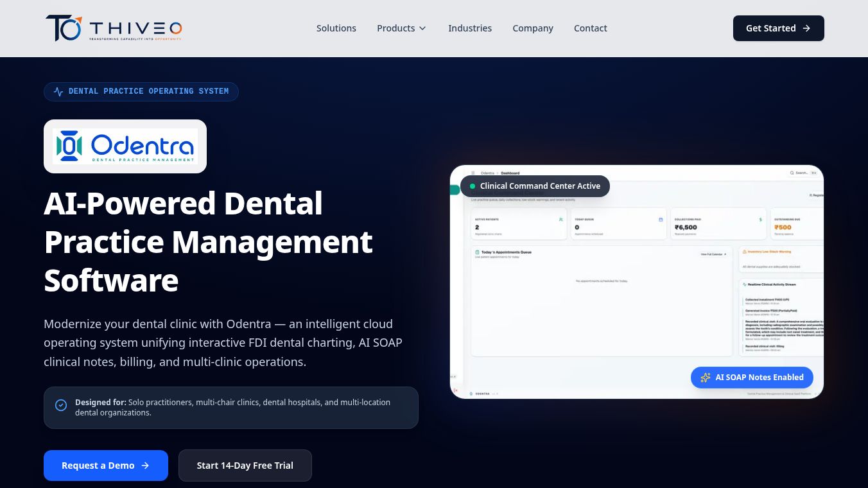This screenshot has width=868, height=488.
Task: Click the hamburger menu icon in the dashboard preview
Action: (473, 173)
